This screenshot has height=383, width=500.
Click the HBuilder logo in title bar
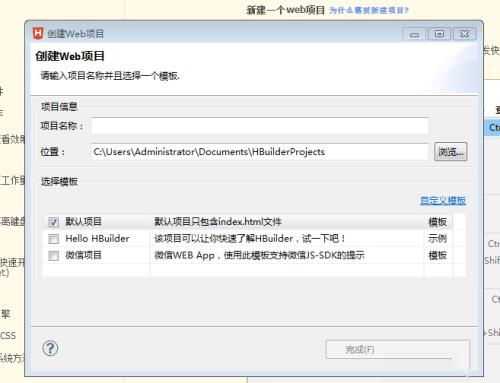(x=38, y=33)
